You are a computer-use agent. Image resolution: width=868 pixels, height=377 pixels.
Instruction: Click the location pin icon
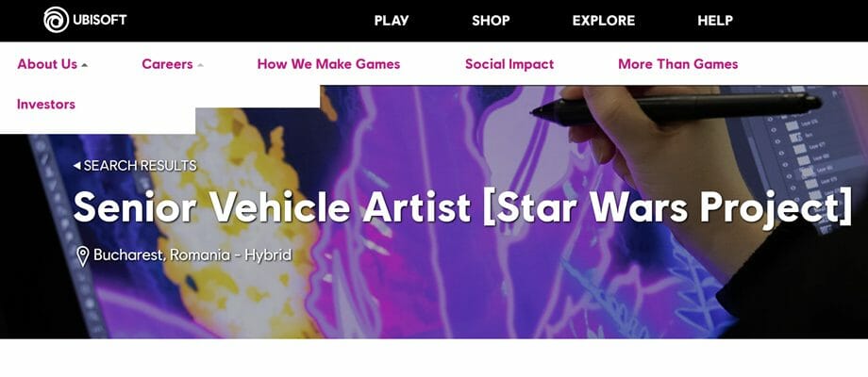tap(82, 256)
